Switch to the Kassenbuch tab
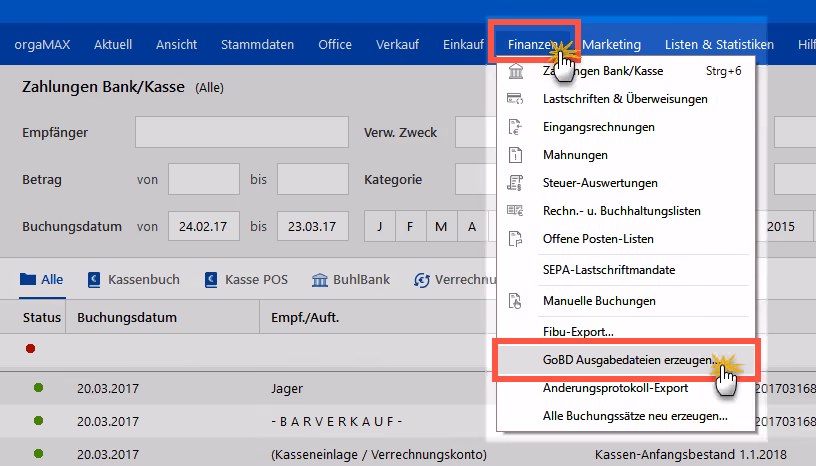 pyautogui.click(x=134, y=280)
